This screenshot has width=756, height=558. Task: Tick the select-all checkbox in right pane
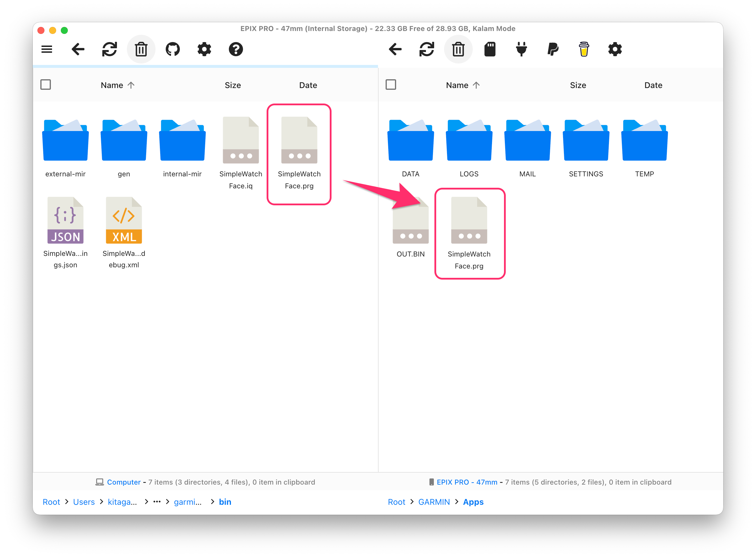point(391,85)
